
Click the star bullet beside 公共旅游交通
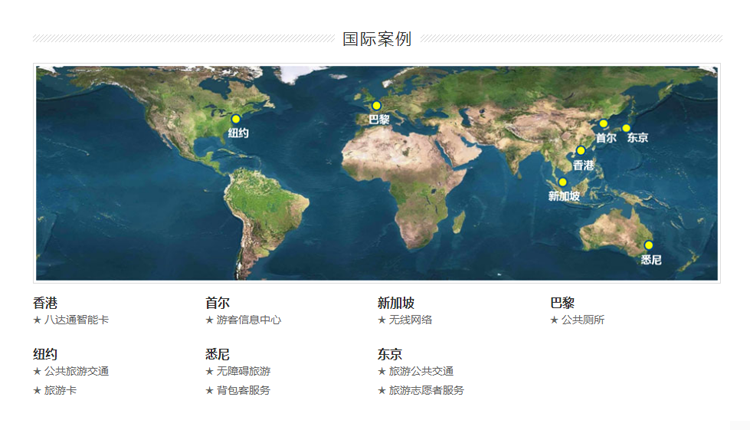pos(37,371)
